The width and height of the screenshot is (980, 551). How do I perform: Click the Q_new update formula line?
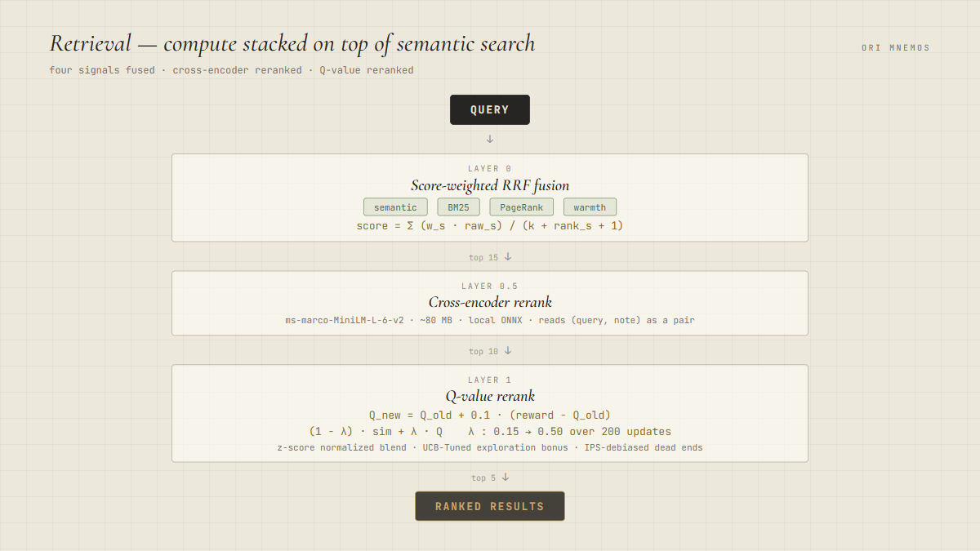click(490, 415)
